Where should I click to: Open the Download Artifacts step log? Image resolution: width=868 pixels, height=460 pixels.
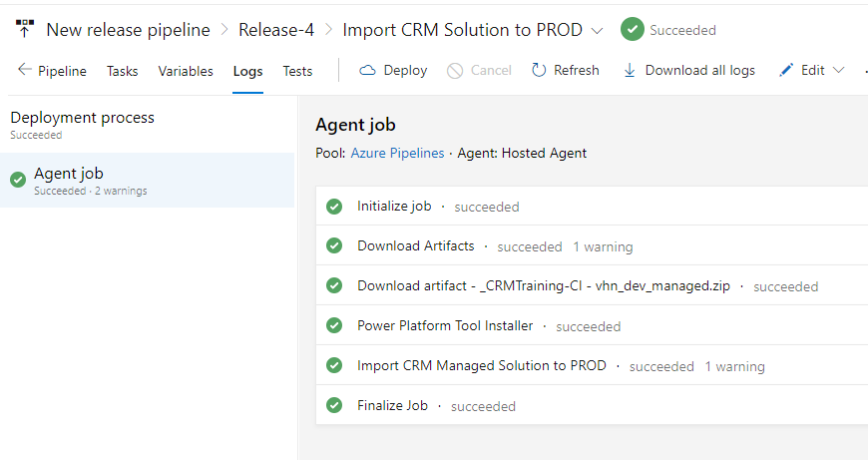415,245
